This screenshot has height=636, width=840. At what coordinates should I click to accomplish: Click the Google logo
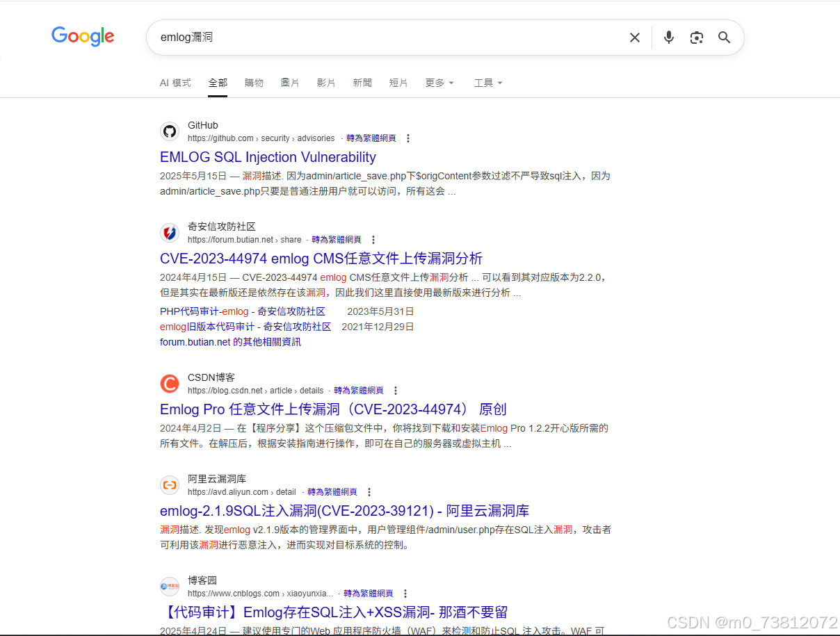pyautogui.click(x=83, y=36)
